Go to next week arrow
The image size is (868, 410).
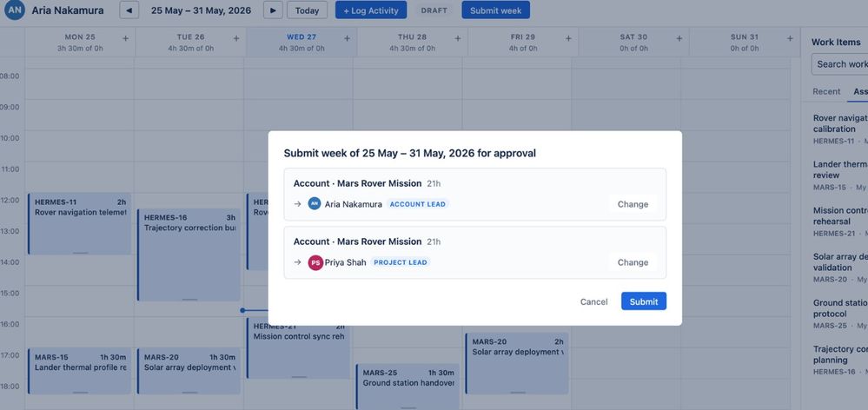tap(273, 10)
